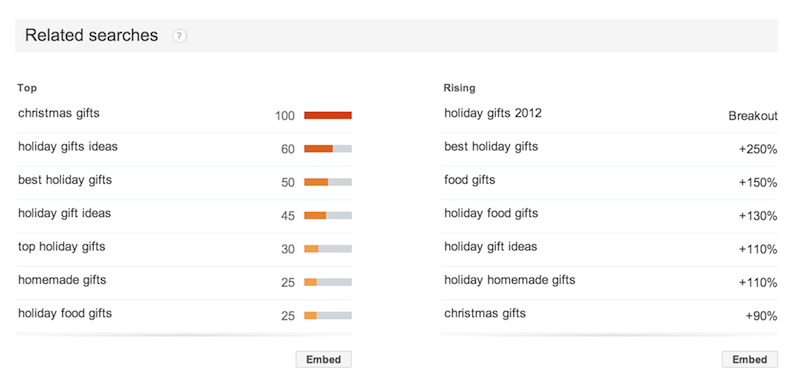The height and width of the screenshot is (386, 800).
Task: Click the Embed button under Top list
Action: click(323, 359)
